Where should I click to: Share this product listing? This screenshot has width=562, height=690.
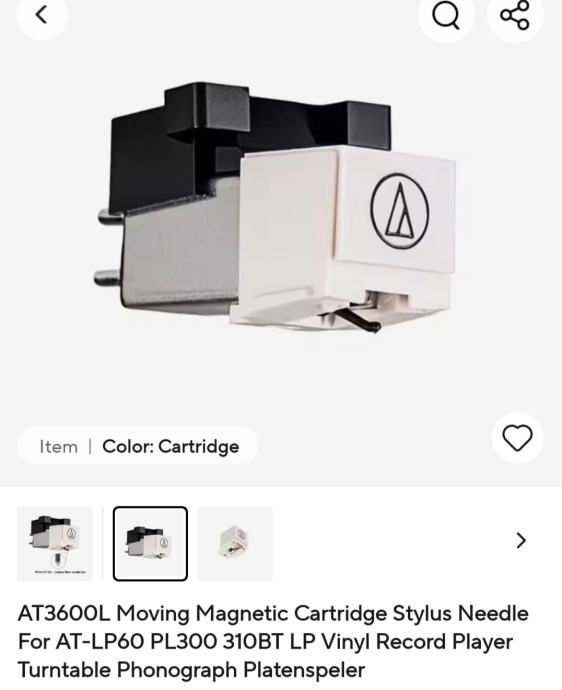point(515,15)
